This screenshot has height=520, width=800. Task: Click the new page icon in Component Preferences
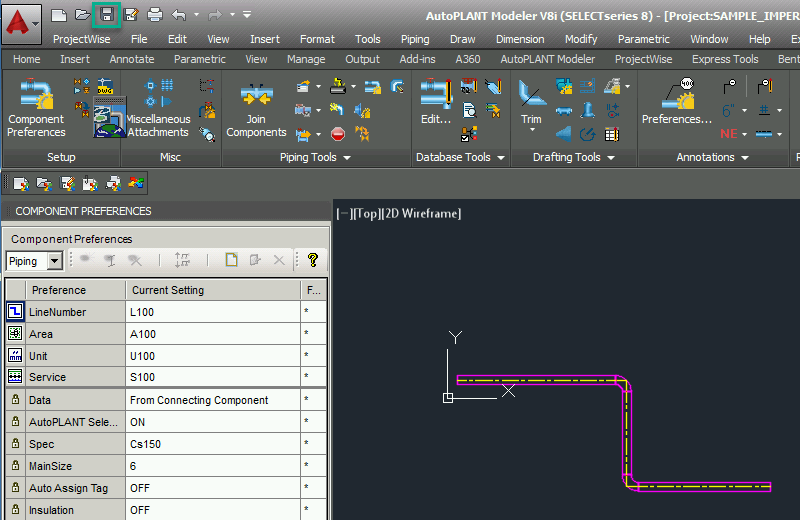tap(231, 260)
